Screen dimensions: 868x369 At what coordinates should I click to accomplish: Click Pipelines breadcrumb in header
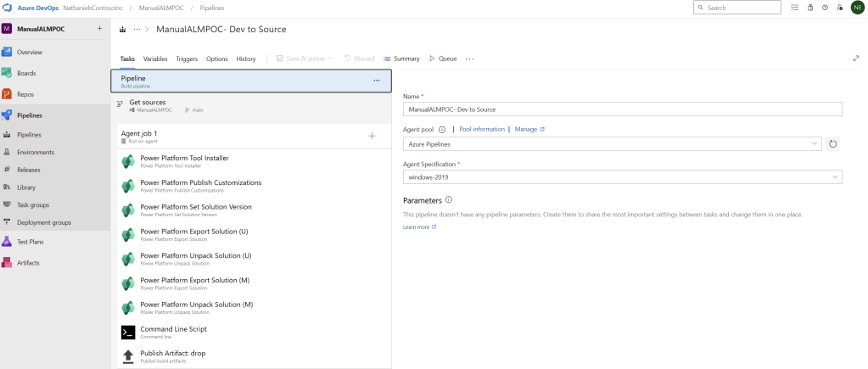[211, 8]
